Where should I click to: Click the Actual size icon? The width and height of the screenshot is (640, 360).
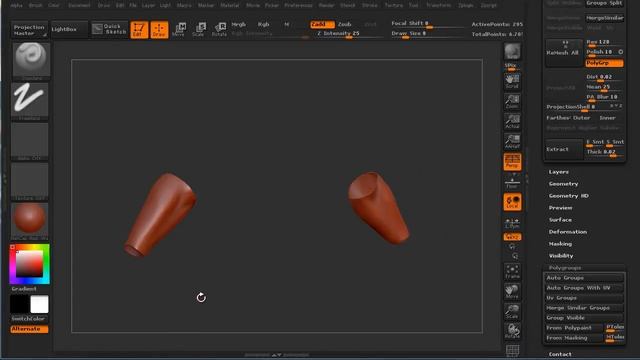(512, 121)
